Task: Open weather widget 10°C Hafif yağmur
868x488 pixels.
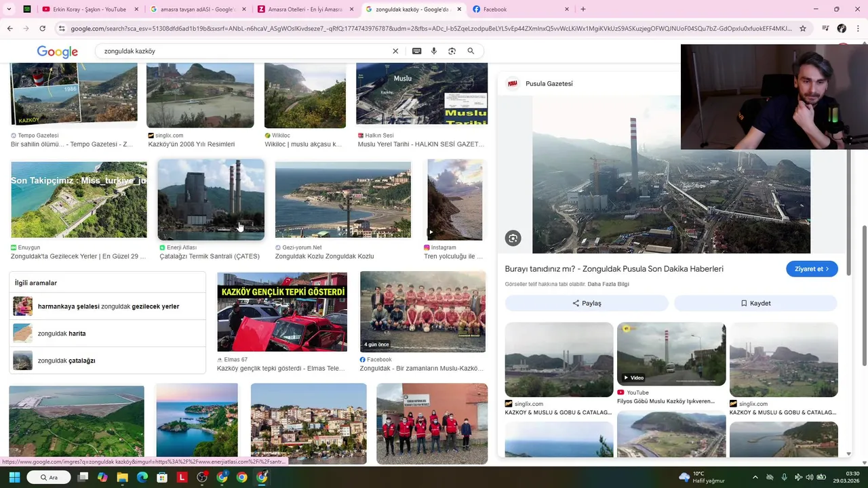Action: (701, 477)
